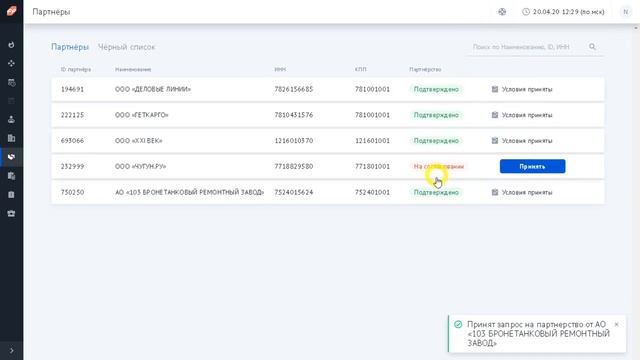
Task: Click the app logo in the sidebar
Action: pyautogui.click(x=11, y=11)
